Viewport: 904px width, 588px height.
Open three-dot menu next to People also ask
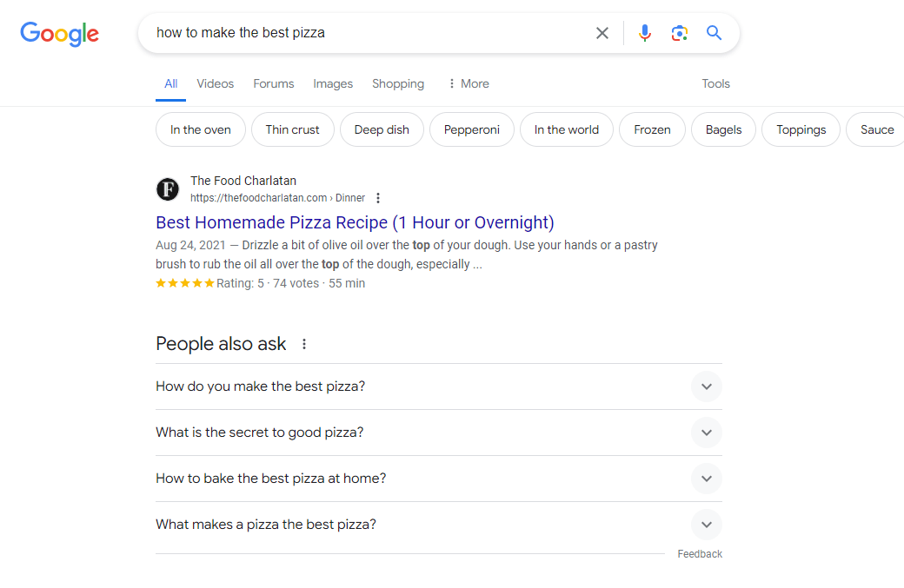coord(304,344)
